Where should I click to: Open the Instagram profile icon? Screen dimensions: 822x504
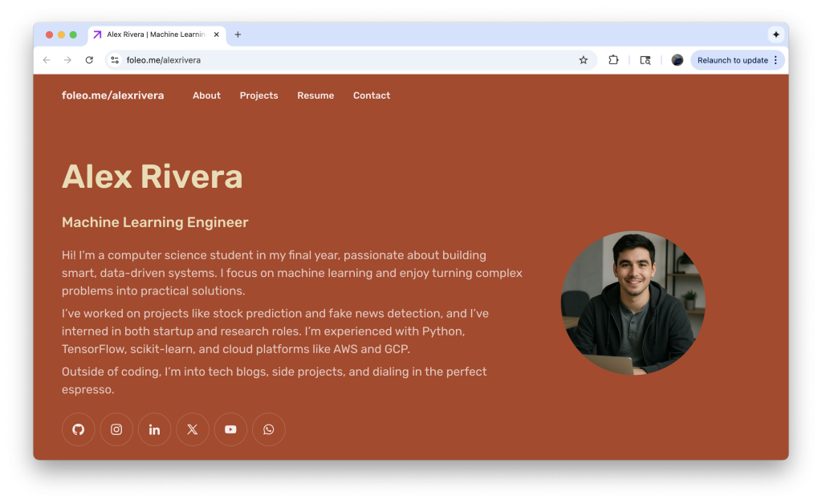[x=116, y=429]
